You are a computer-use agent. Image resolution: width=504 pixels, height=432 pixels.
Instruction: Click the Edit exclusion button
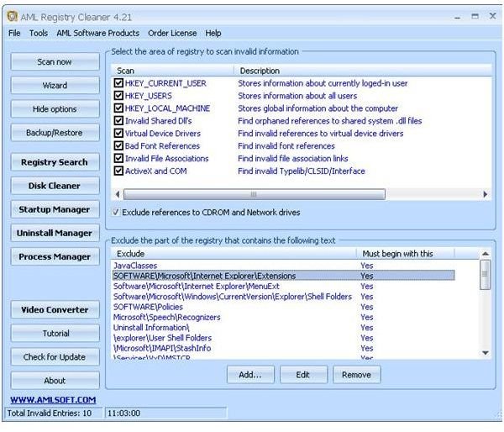[303, 374]
